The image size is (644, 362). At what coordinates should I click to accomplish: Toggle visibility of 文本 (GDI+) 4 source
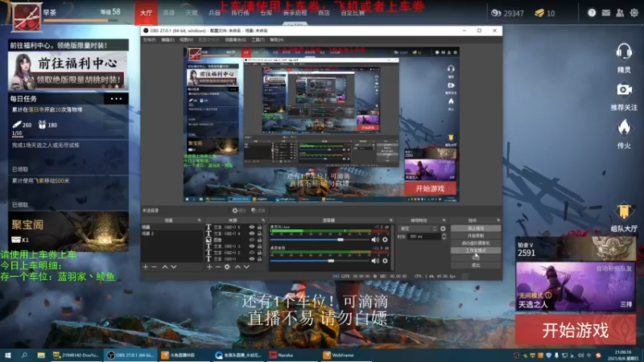pos(251,233)
